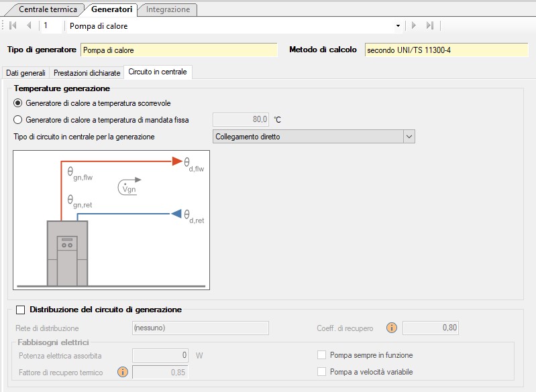The image size is (536, 392).
Task: Open the Integrazione tab
Action: click(168, 9)
